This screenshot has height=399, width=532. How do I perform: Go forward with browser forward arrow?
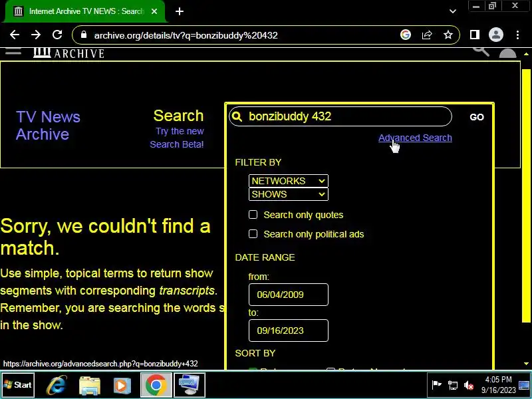click(x=36, y=35)
